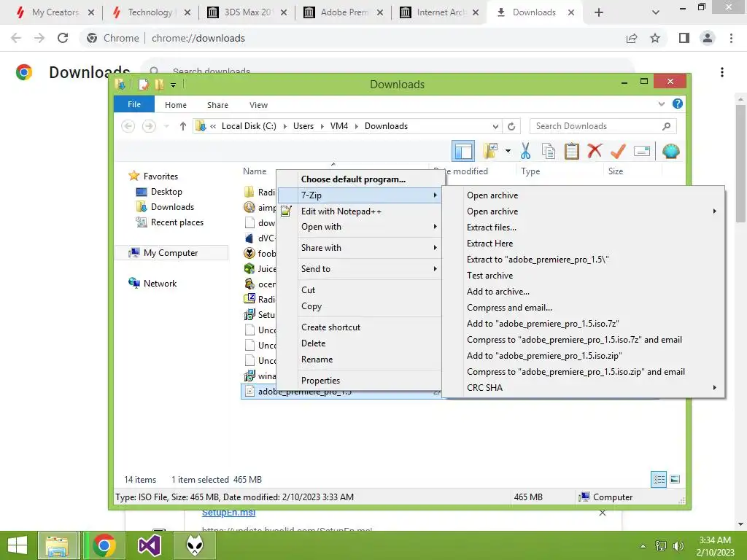Image resolution: width=747 pixels, height=560 pixels.
Task: Open the Windows Start button
Action: pos(18,545)
